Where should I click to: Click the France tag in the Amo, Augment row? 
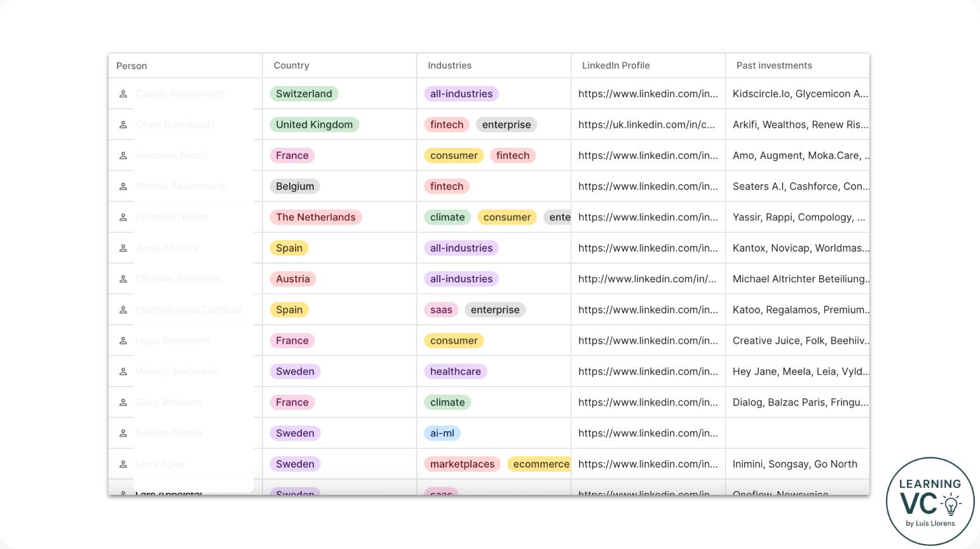292,156
